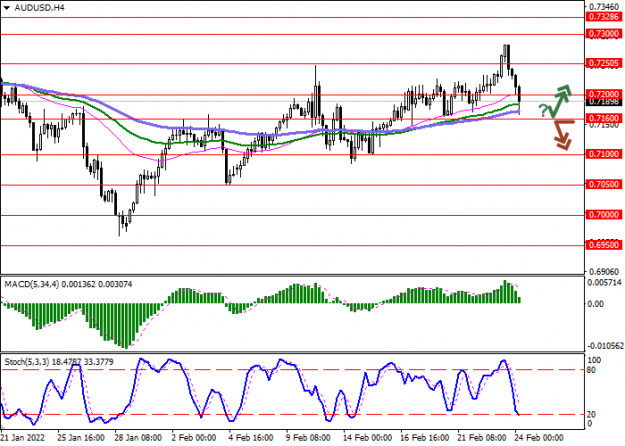Click the 2 Feb 00:00 time label
Image resolution: width=625 pixels, height=446 pixels.
tap(194, 438)
